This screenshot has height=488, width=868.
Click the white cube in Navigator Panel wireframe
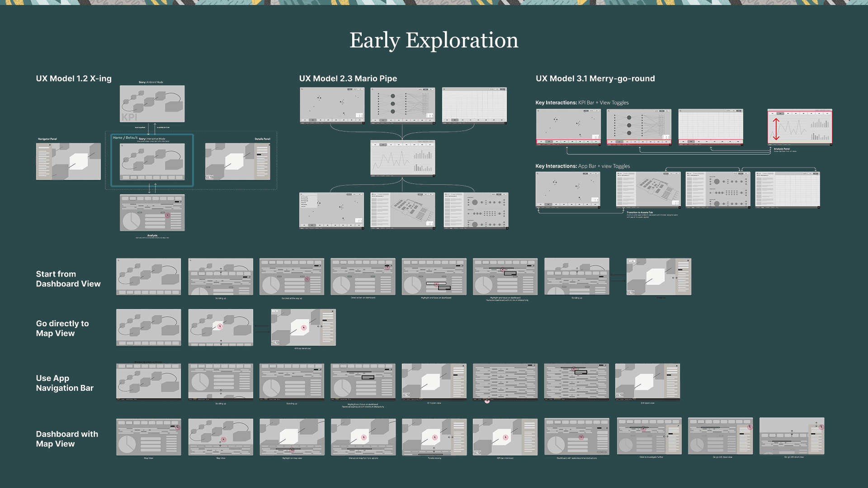79,161
